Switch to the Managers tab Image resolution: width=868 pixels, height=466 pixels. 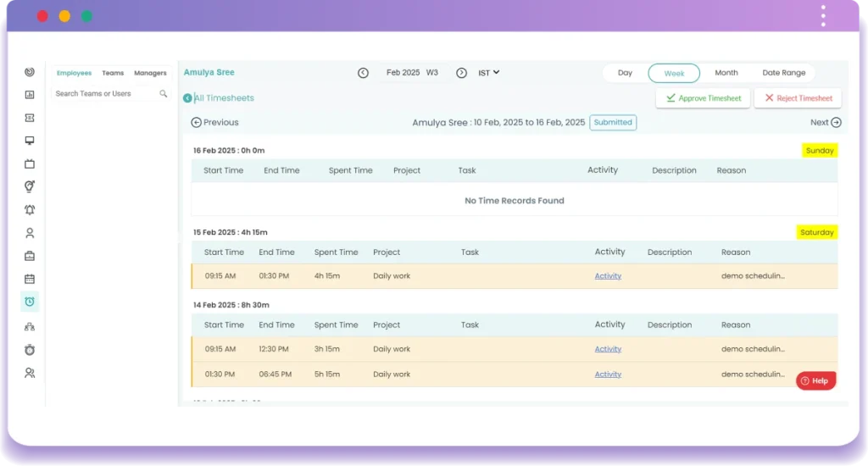(150, 73)
